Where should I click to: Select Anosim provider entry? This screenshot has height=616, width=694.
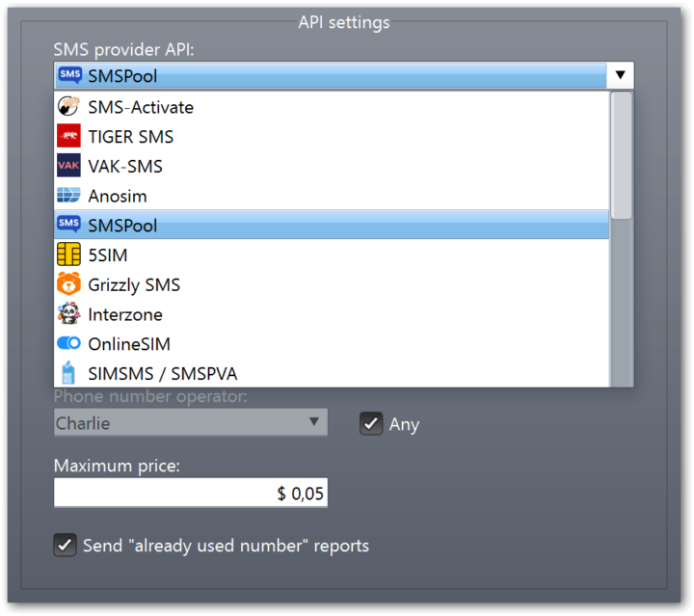[x=332, y=196]
